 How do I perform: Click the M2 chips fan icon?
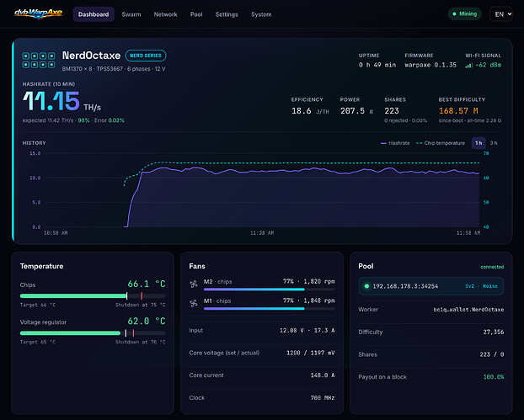point(194,284)
